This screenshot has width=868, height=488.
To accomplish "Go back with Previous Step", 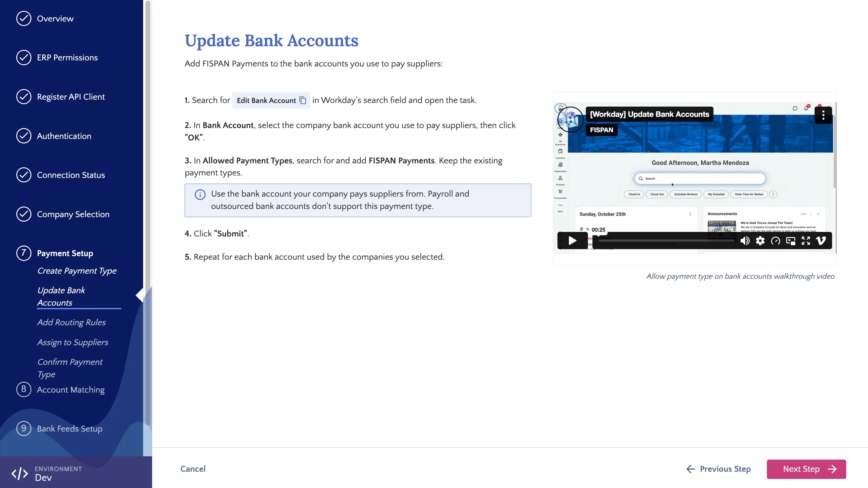I will click(719, 469).
